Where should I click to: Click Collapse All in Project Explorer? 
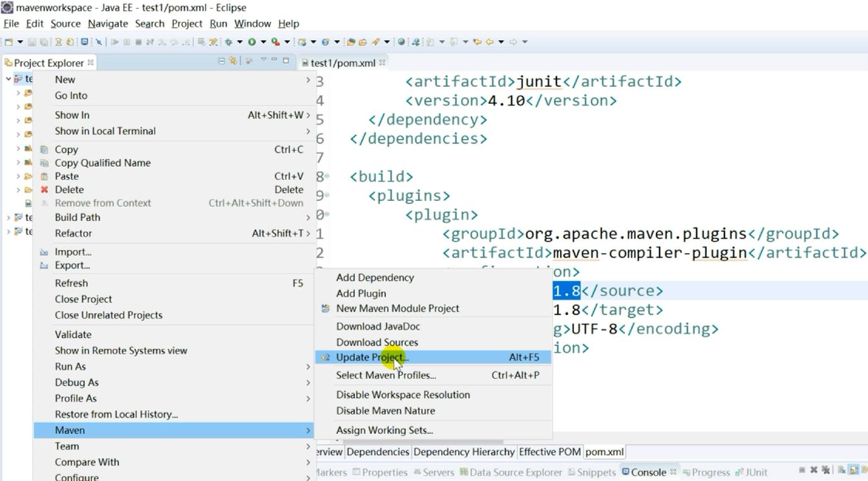coord(222,60)
